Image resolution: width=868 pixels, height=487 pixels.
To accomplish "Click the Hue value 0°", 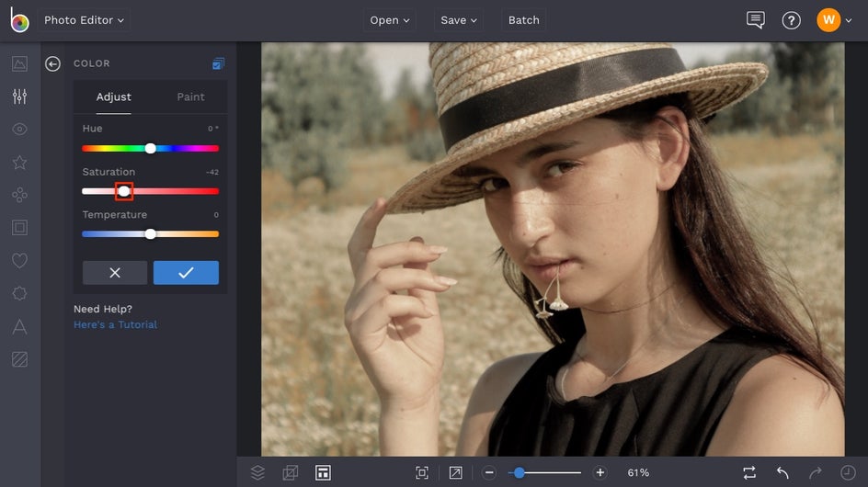I will click(213, 129).
